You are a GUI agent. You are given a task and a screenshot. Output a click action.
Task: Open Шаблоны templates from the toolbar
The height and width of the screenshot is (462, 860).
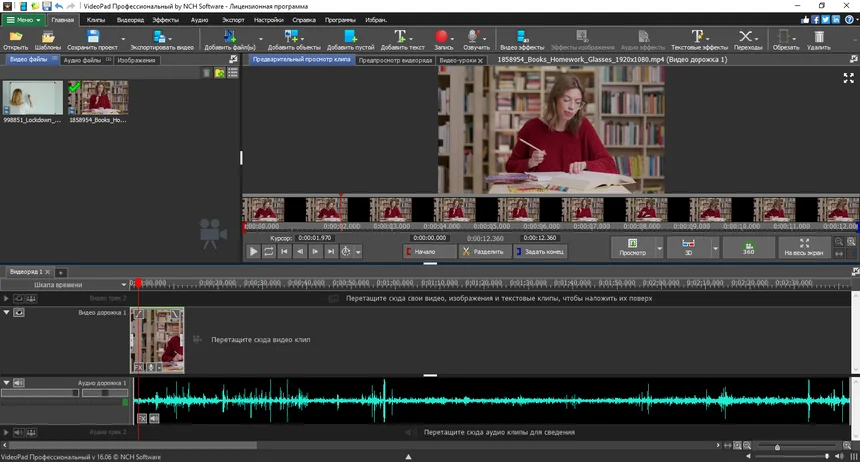pyautogui.click(x=48, y=40)
